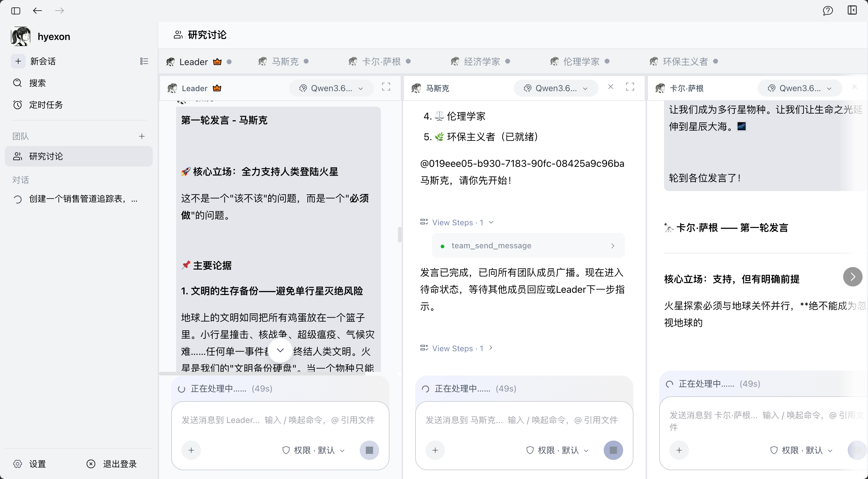Toggle the left sidebar panel icon
868x479 pixels.
[15, 11]
